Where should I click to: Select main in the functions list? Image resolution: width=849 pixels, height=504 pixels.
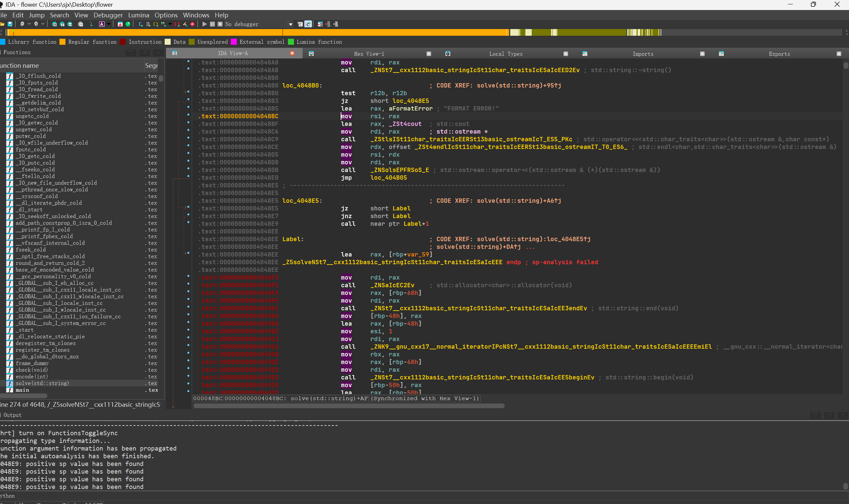pyautogui.click(x=22, y=390)
